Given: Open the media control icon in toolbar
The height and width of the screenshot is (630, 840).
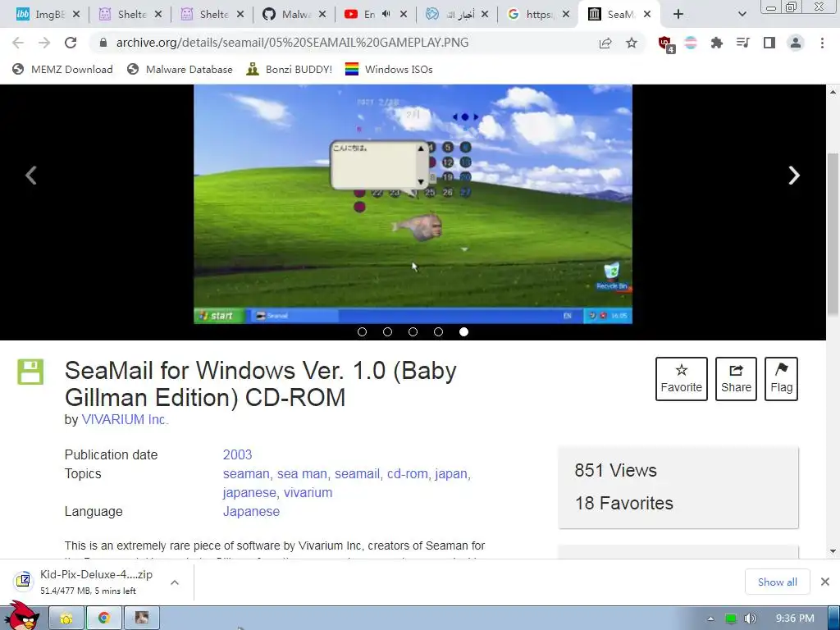Looking at the screenshot, I should (743, 43).
